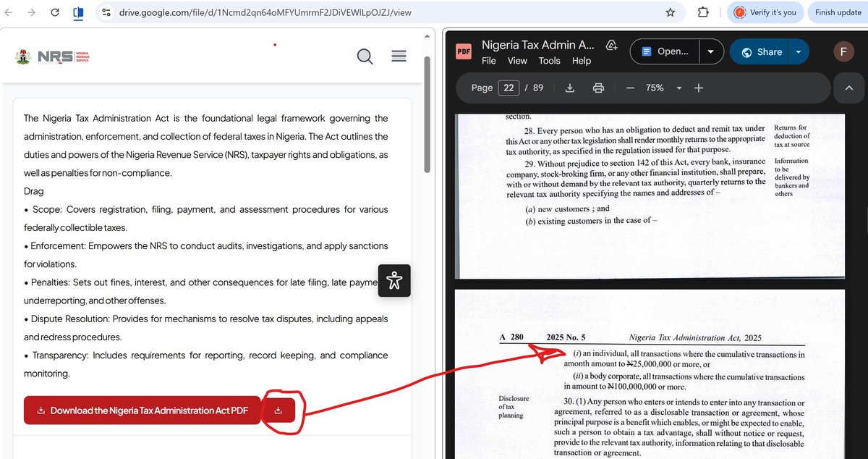Download the Nigeria Tax Administration Act PDF

142,410
